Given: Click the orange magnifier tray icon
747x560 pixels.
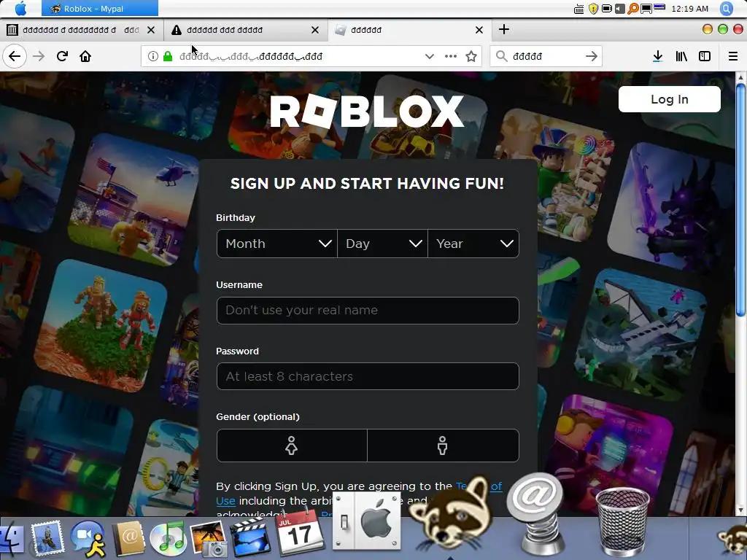Looking at the screenshot, I should [632, 9].
